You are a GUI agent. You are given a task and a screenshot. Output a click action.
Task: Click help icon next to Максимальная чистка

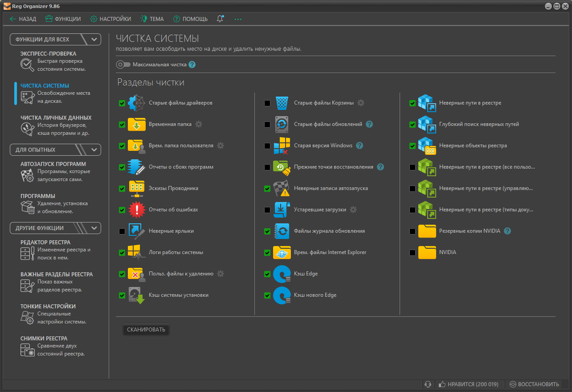pyautogui.click(x=192, y=65)
